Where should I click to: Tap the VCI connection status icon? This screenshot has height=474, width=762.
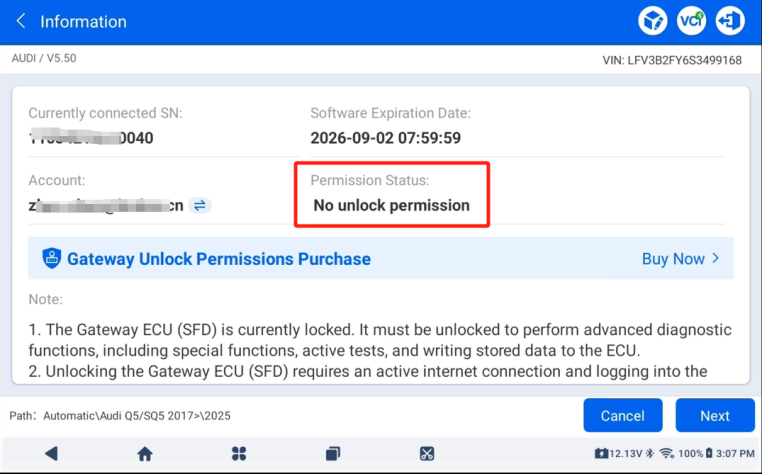tap(691, 21)
